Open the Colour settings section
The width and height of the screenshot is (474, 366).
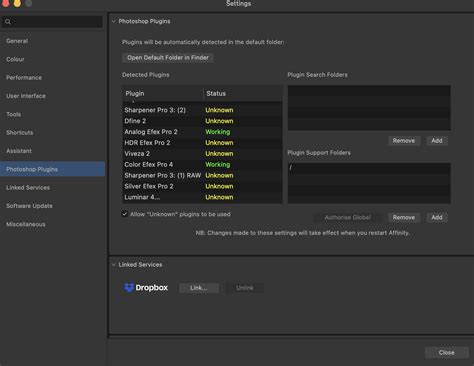[x=15, y=59]
